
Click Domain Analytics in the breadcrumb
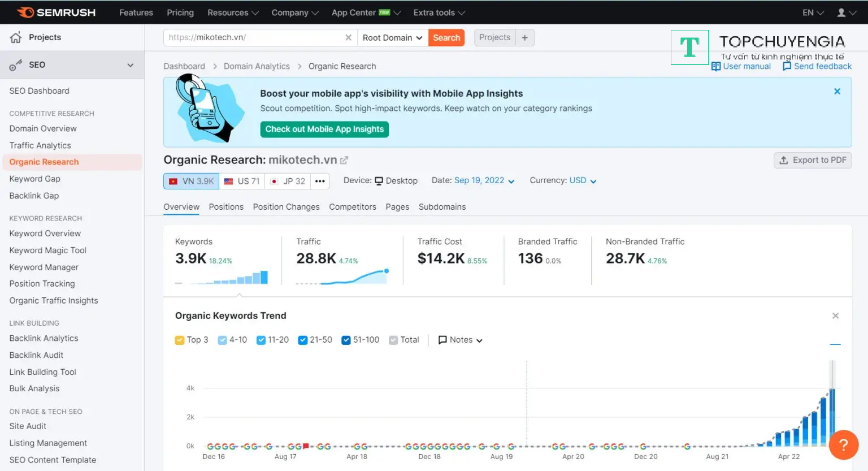pos(257,66)
